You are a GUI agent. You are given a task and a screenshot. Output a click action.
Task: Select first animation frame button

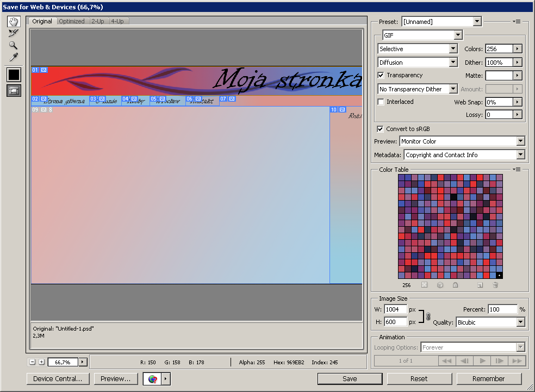(x=446, y=360)
